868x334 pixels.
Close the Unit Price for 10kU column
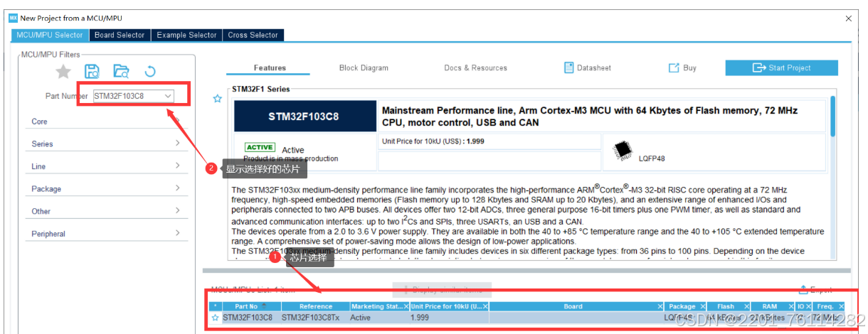pyautogui.click(x=485, y=306)
